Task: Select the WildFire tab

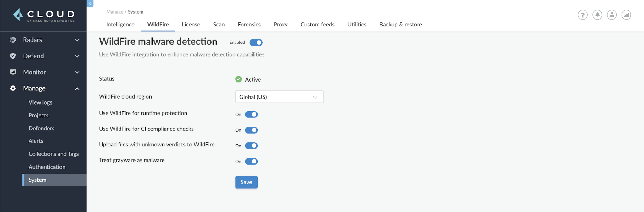Action: 158,24
